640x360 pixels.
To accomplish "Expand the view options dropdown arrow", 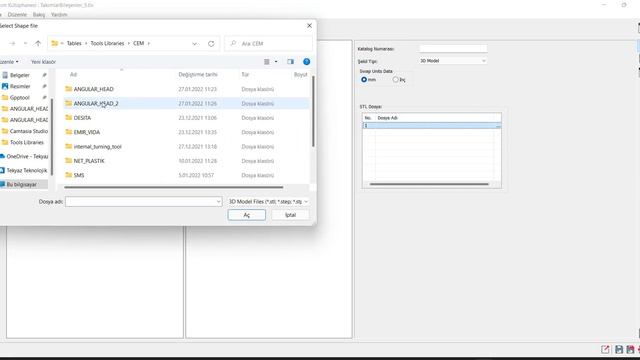I will pyautogui.click(x=276, y=62).
